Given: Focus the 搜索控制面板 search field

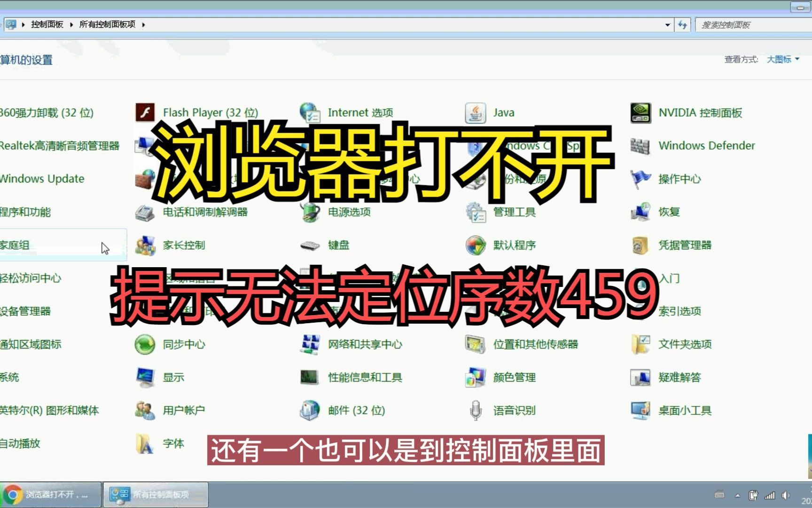Looking at the screenshot, I should coord(753,25).
